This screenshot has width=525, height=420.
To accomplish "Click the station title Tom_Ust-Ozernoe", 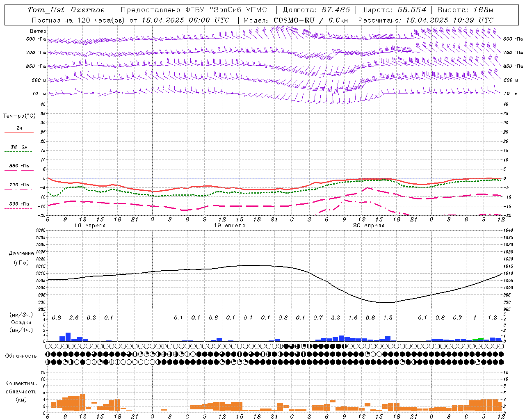I will coord(66,10).
